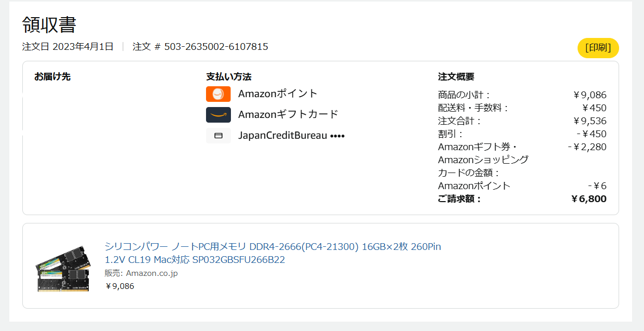
Task: Click order number 503-2635002-6107815
Action: pyautogui.click(x=216, y=47)
